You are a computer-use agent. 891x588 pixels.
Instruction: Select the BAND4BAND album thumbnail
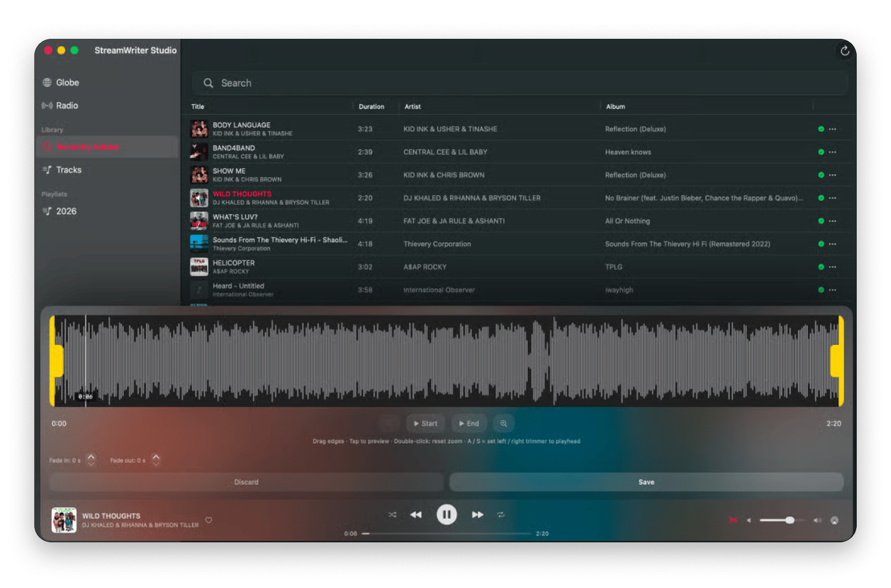click(199, 152)
